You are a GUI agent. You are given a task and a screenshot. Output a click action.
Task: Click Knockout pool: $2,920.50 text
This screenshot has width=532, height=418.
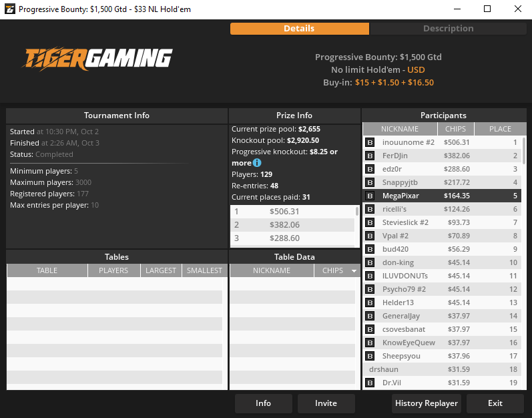275,140
